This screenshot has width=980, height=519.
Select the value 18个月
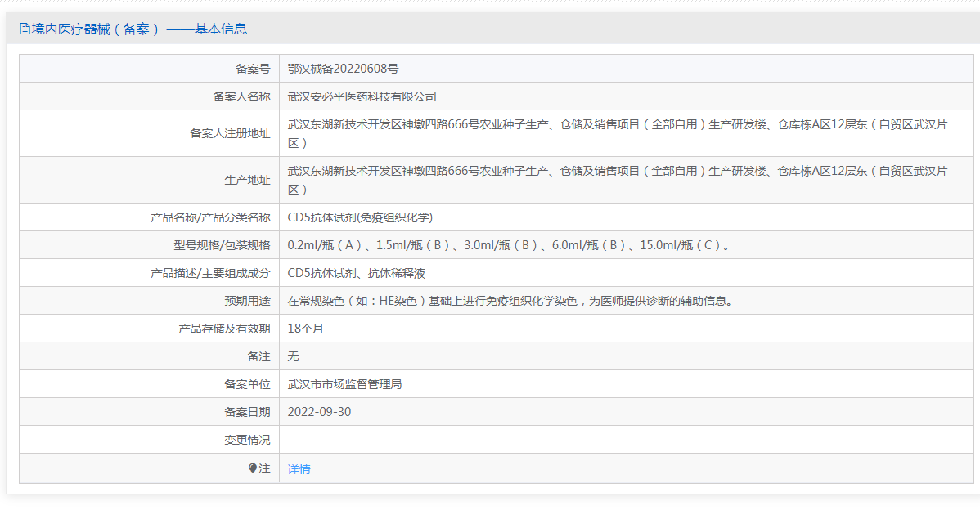(x=306, y=329)
